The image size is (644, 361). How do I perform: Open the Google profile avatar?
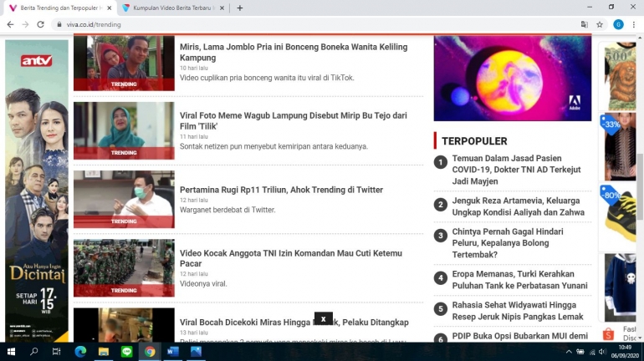pyautogui.click(x=618, y=24)
